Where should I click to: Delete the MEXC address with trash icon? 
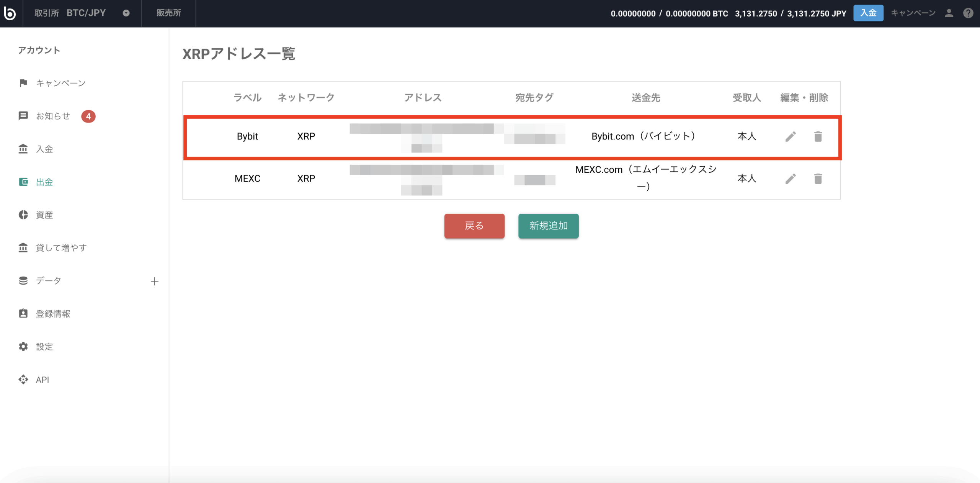tap(818, 178)
